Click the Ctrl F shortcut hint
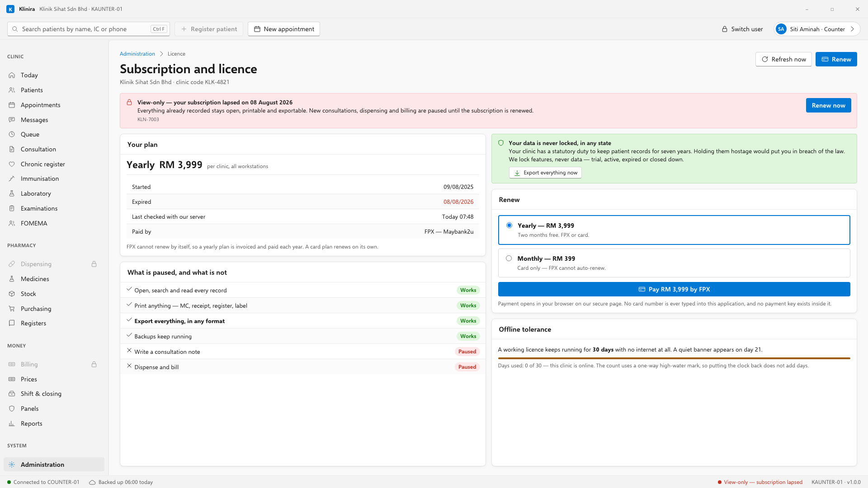 [x=159, y=29]
